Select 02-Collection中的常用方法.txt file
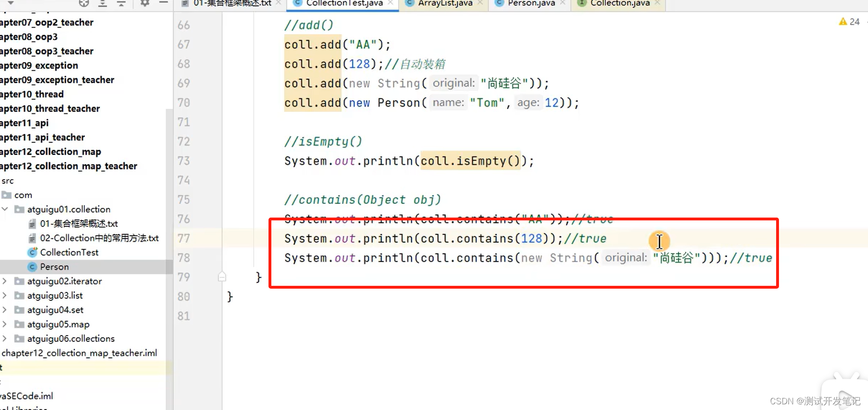 (x=99, y=238)
